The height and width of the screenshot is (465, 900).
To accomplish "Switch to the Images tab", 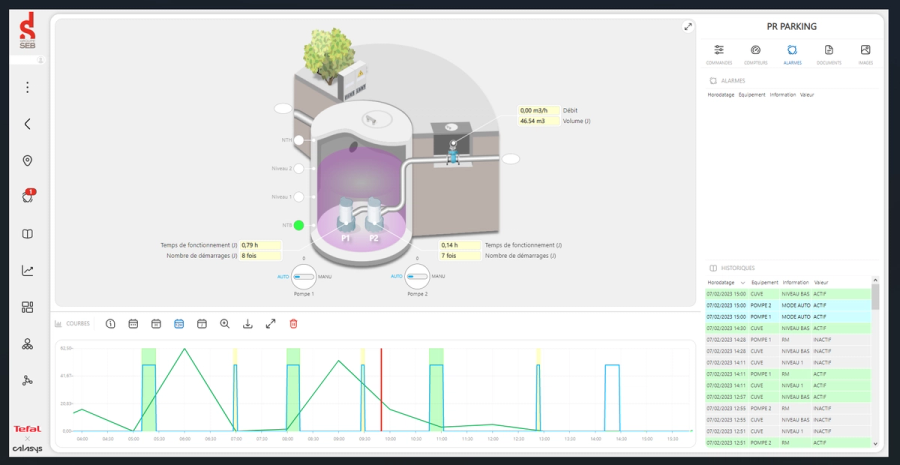I will [866, 55].
